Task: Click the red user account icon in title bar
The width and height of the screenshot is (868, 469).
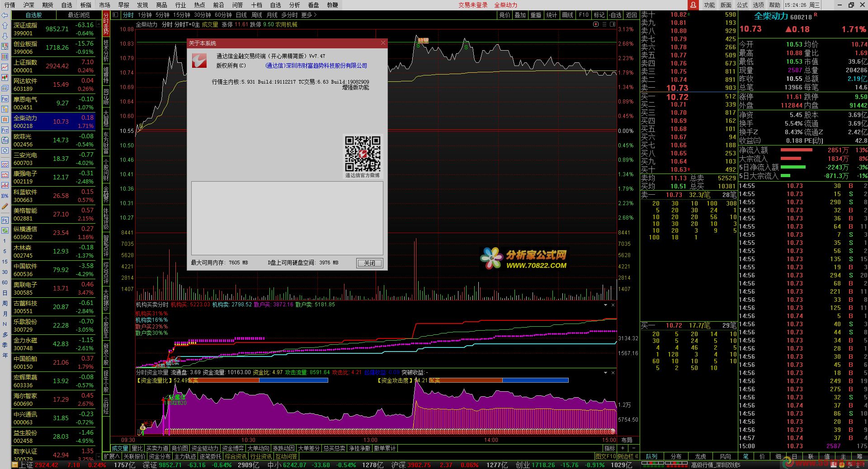Action: tap(693, 5)
